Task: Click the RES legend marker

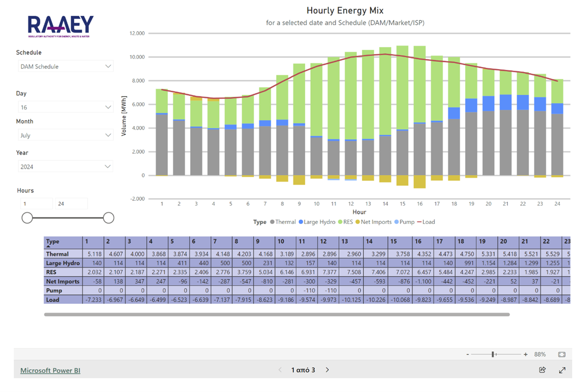Action: 340,222
